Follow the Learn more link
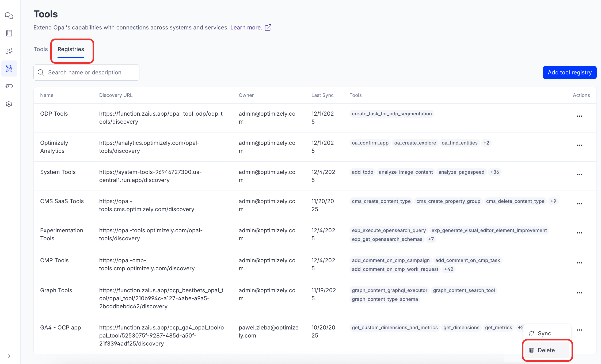This screenshot has width=601, height=364. point(246,28)
